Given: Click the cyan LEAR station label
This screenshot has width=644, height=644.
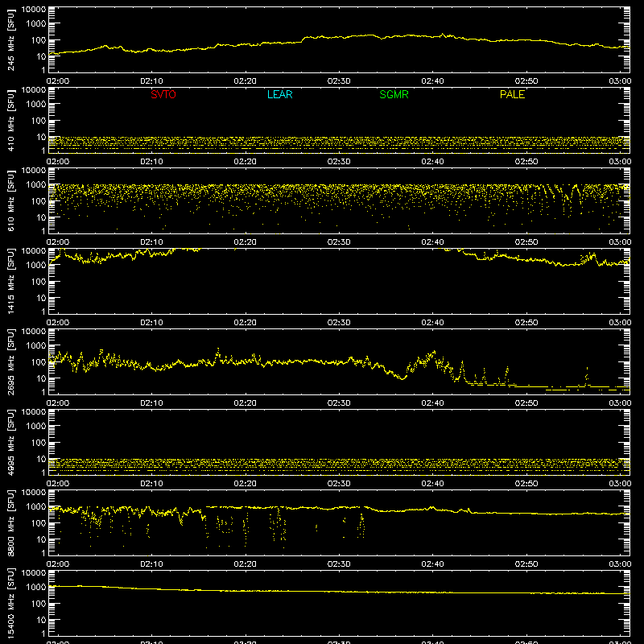Looking at the screenshot, I should pos(279,94).
